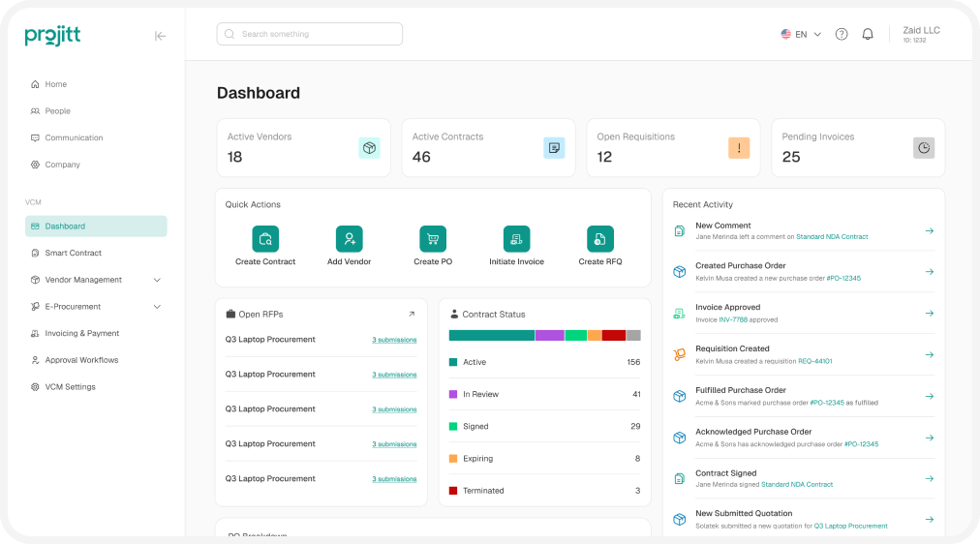This screenshot has height=544, width=980.
Task: Open the Create PO cart icon
Action: pyautogui.click(x=432, y=239)
